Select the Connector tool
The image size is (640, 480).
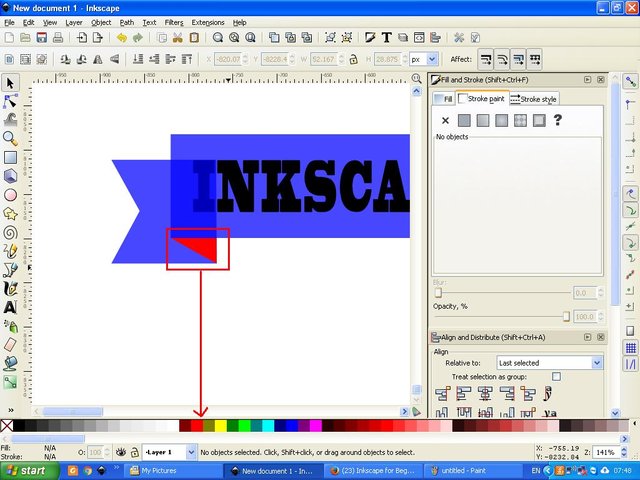point(10,382)
